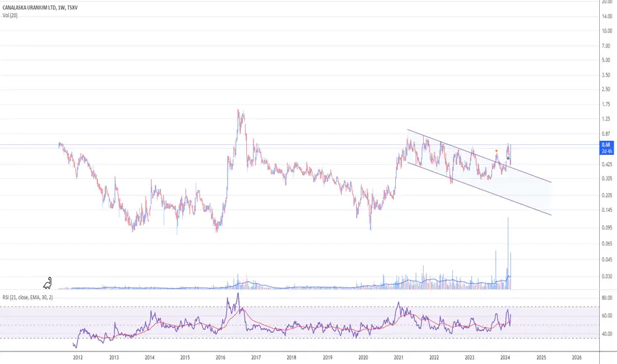Screen dimensions: 617x364
Task: Click the 2018 label on time axis
Action: point(291,357)
